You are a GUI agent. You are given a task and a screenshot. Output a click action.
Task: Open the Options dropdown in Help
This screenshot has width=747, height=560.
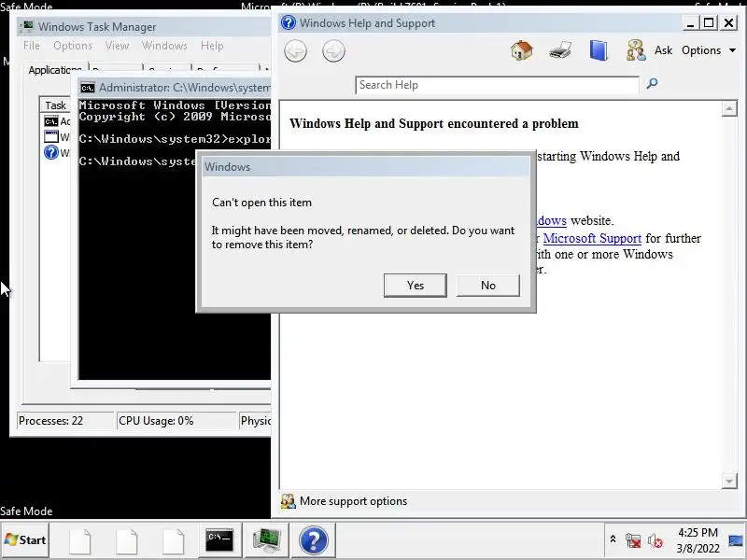pyautogui.click(x=709, y=50)
